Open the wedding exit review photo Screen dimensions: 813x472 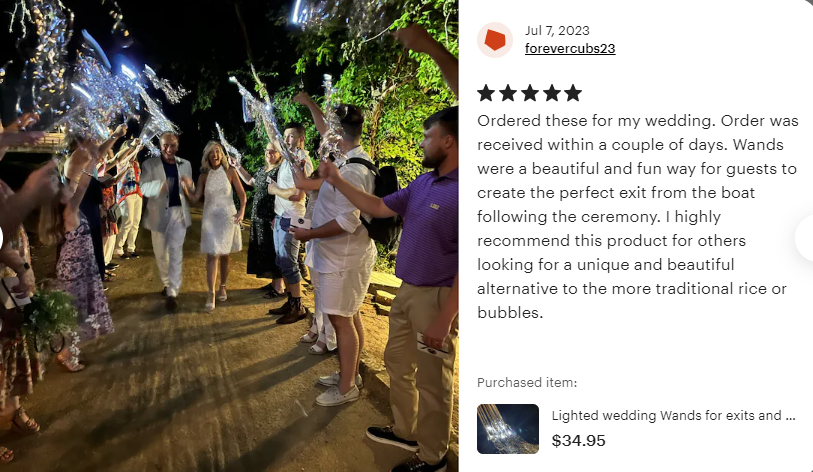click(x=229, y=236)
